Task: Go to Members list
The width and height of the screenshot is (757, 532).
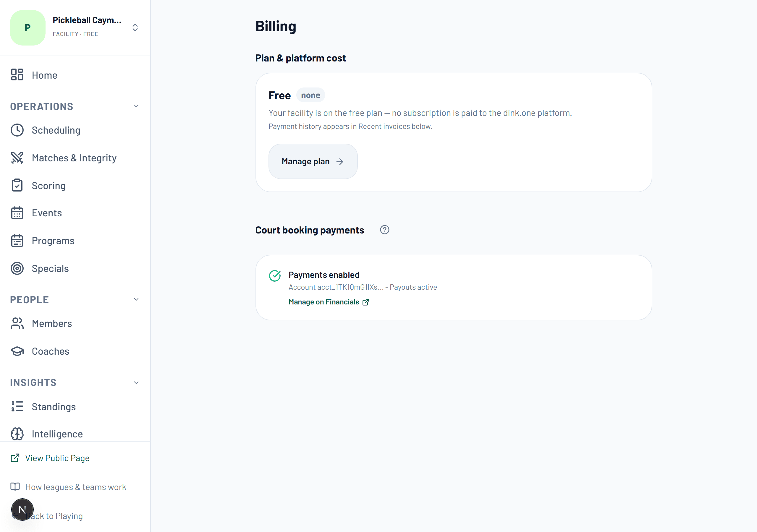Action: click(x=75, y=323)
